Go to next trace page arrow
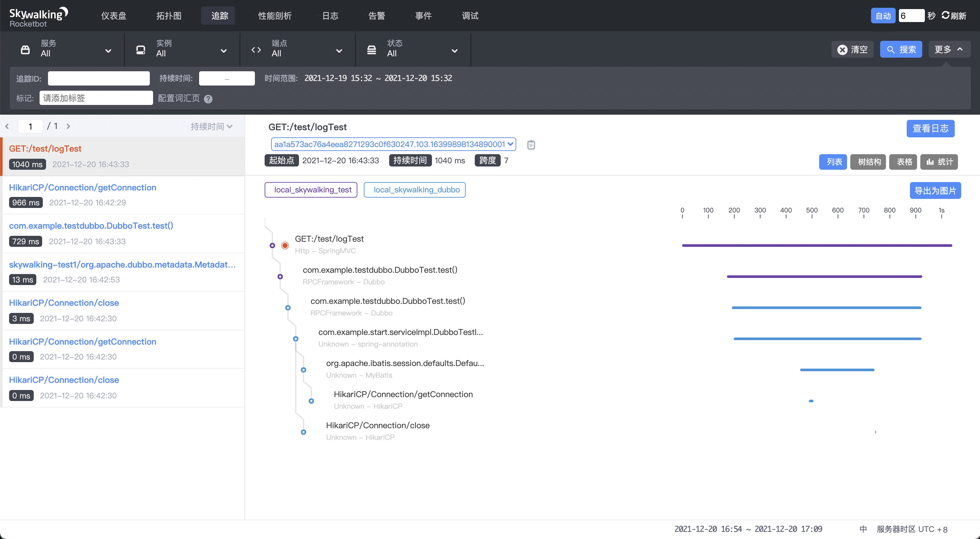 [x=68, y=126]
